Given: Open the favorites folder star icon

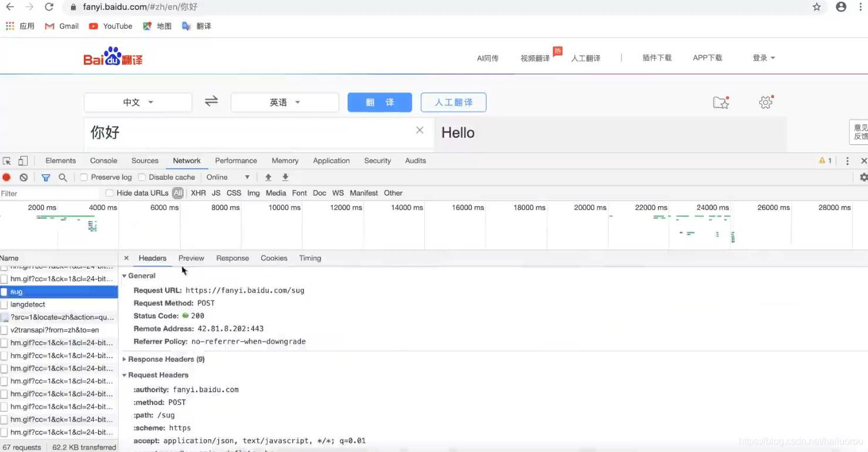Looking at the screenshot, I should 721,103.
